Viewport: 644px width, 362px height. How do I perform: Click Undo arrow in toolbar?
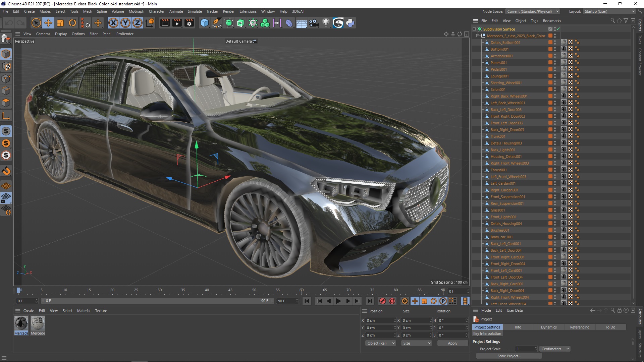9,23
